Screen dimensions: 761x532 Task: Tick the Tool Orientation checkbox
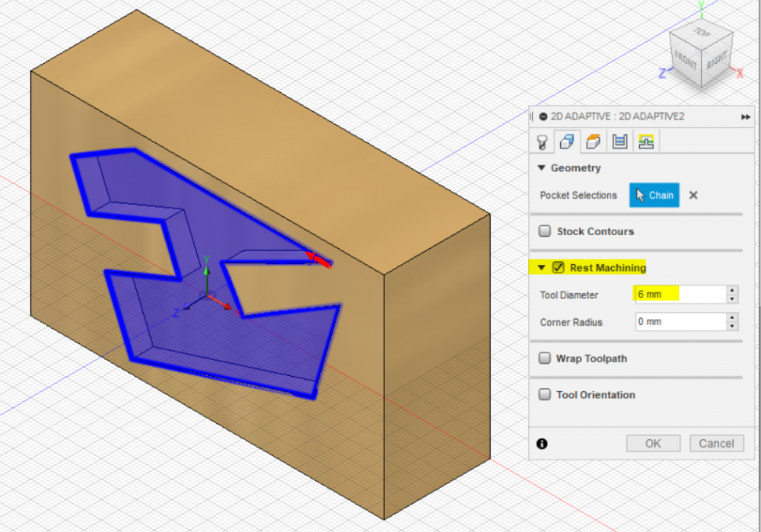(545, 395)
